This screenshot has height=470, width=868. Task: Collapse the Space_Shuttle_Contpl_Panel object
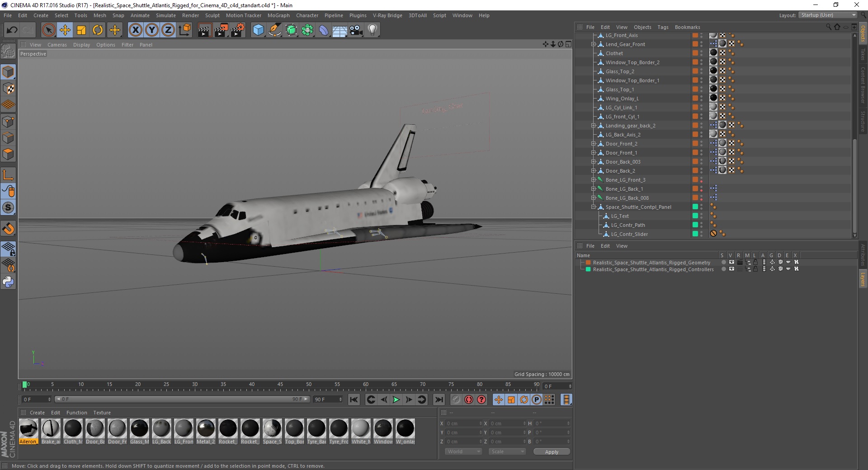[594, 207]
